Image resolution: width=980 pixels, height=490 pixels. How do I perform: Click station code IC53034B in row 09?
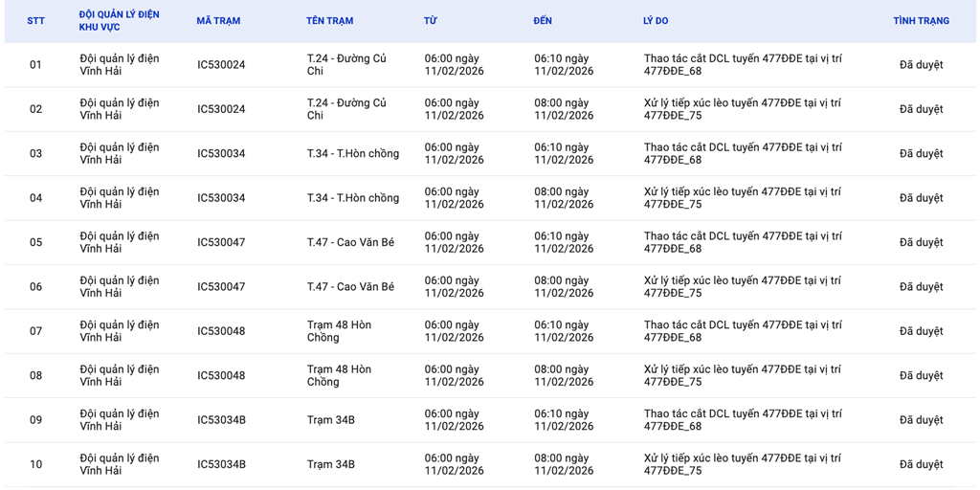(221, 420)
